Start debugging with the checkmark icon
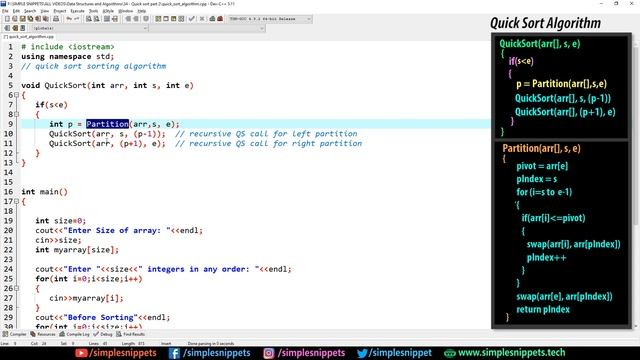The height and width of the screenshot is (360, 640). (191, 19)
